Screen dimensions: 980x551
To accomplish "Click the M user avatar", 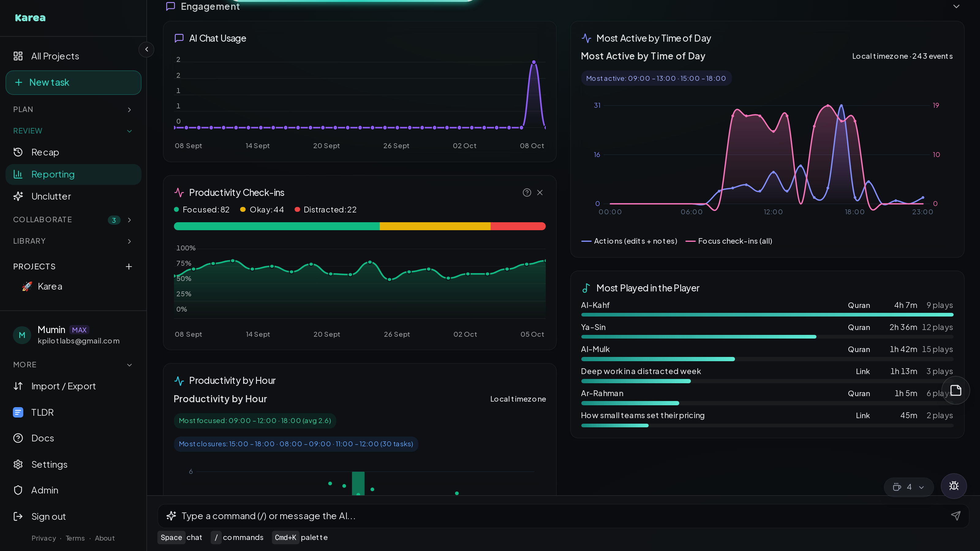I will coord(22,335).
